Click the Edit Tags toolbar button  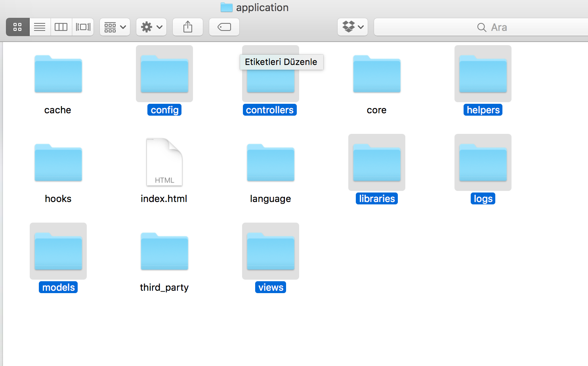tap(224, 27)
